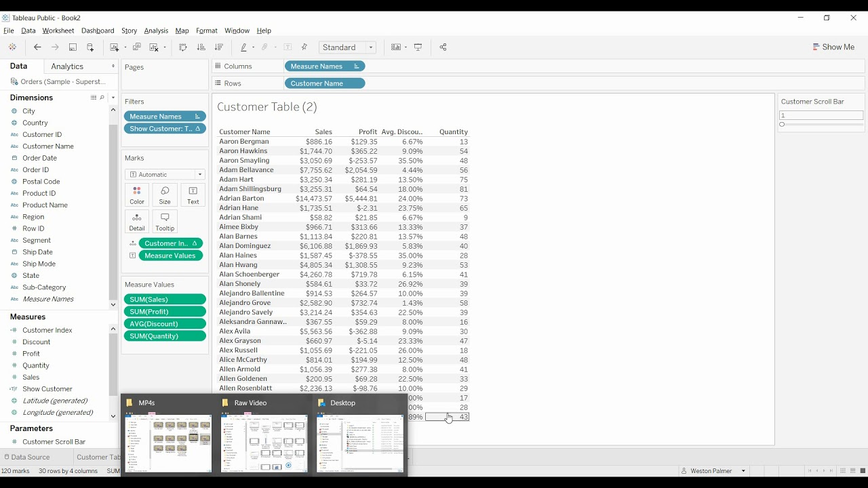Screen dimensions: 868x488
Task: Click the Show Me button
Action: (833, 47)
